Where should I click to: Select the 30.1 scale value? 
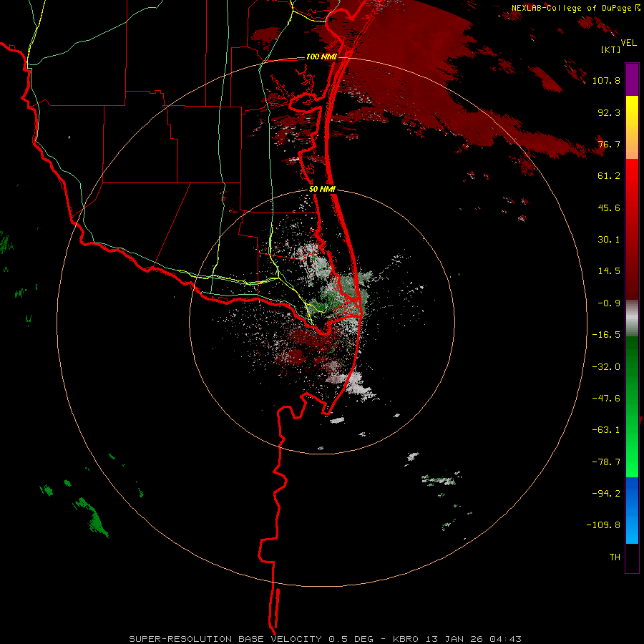(x=609, y=240)
